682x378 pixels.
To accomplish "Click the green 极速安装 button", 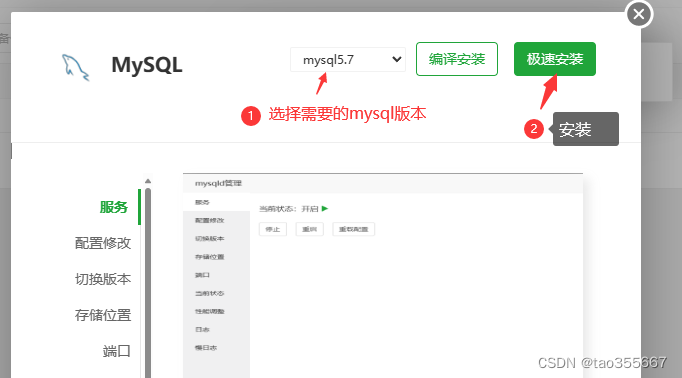I will click(x=555, y=59).
